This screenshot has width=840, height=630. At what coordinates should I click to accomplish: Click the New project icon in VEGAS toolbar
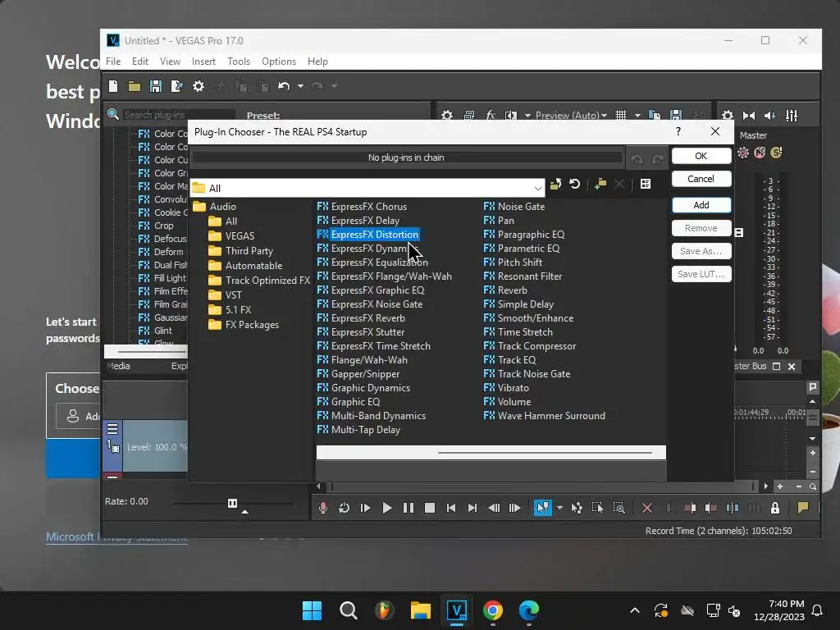pos(113,85)
